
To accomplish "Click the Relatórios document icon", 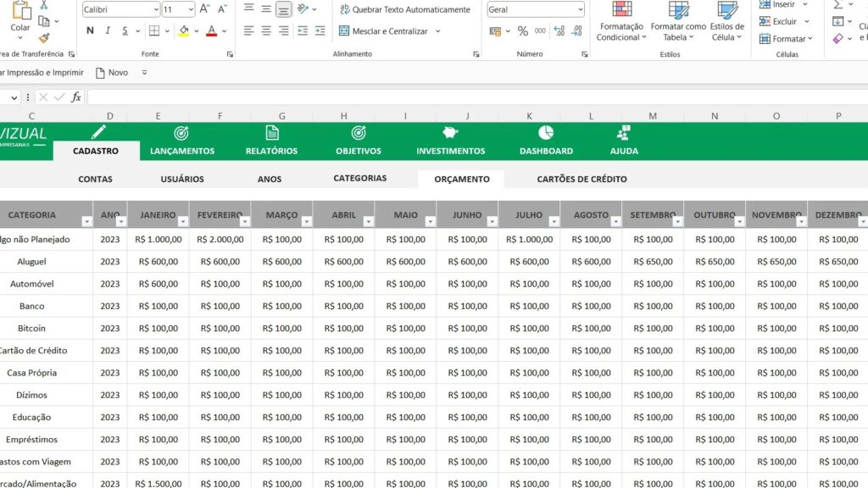I will click(272, 133).
